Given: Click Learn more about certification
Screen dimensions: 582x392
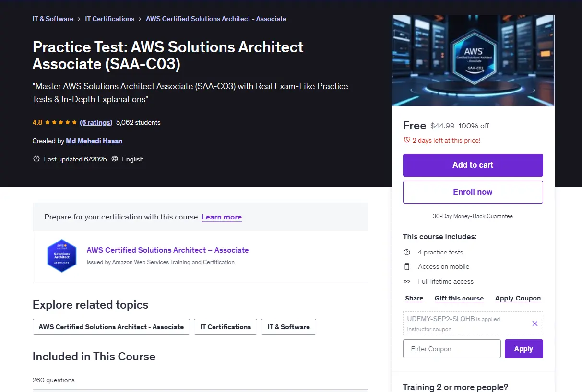Looking at the screenshot, I should [x=222, y=217].
